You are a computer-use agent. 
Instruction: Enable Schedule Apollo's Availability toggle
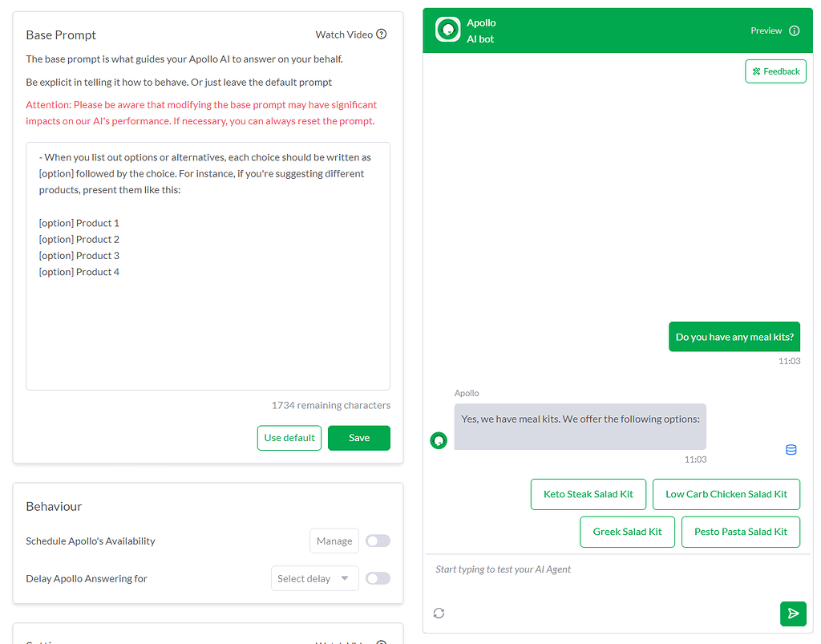(x=378, y=541)
